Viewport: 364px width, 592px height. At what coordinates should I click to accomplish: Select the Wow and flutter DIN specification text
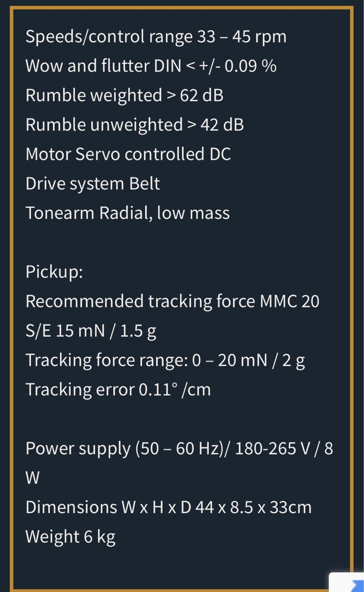pyautogui.click(x=151, y=66)
